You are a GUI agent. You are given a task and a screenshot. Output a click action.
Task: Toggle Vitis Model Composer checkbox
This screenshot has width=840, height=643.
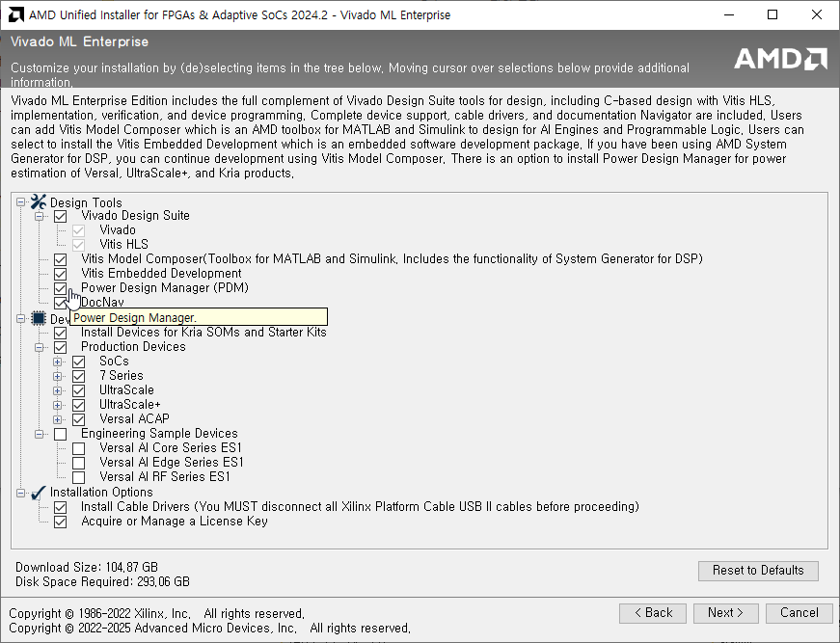tap(60, 259)
